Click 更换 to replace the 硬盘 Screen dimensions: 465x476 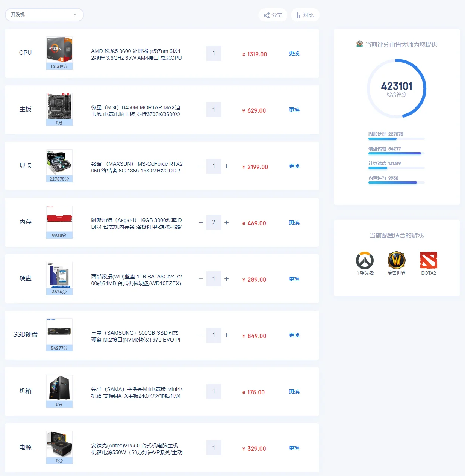294,279
